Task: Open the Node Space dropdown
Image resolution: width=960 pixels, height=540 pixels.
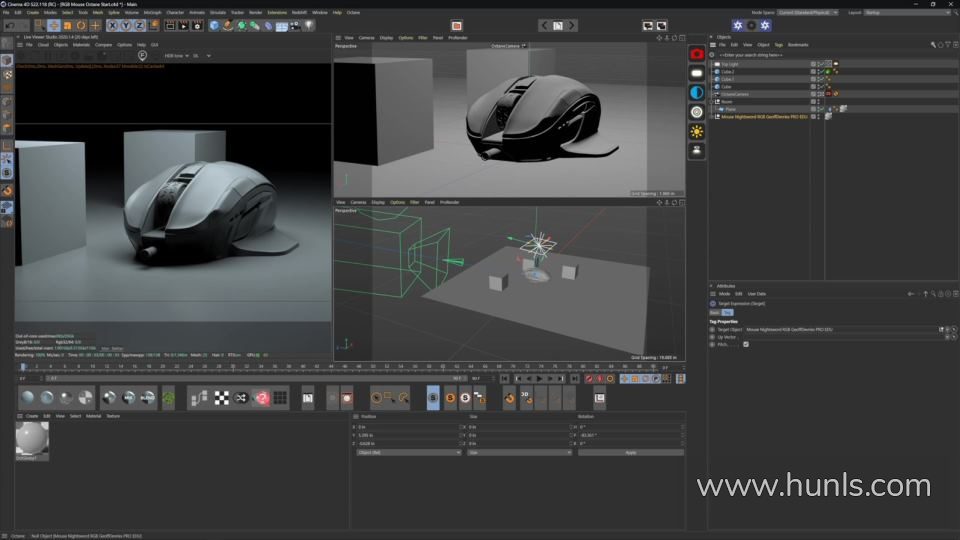Action: pos(806,13)
